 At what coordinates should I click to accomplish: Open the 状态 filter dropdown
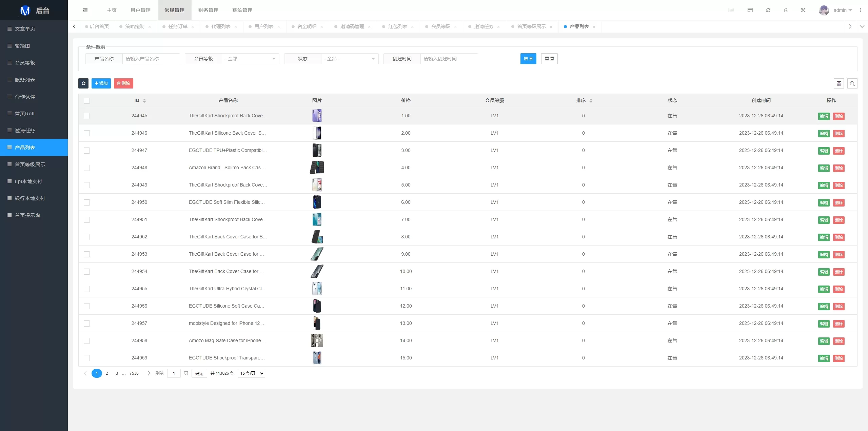click(x=350, y=59)
